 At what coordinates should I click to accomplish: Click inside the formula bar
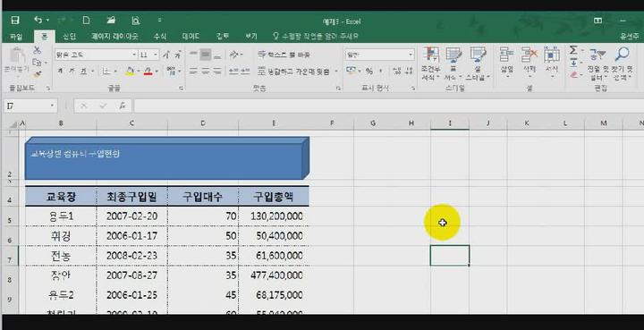tap(388, 106)
